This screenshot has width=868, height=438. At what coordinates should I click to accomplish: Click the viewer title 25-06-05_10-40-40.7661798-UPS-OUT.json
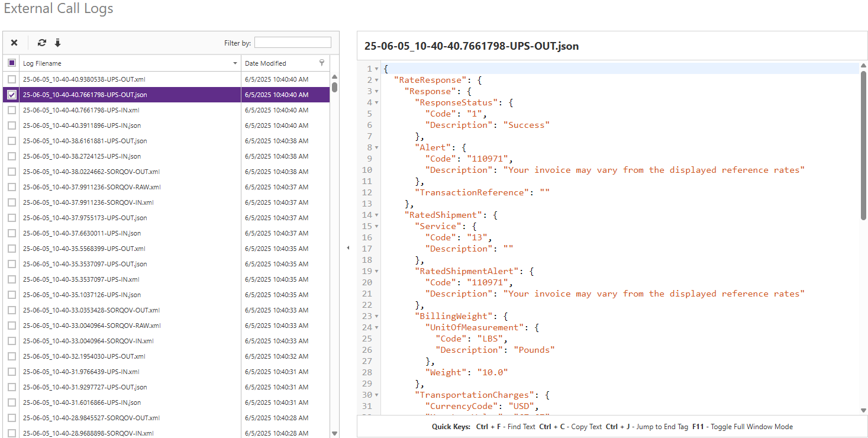(x=472, y=46)
